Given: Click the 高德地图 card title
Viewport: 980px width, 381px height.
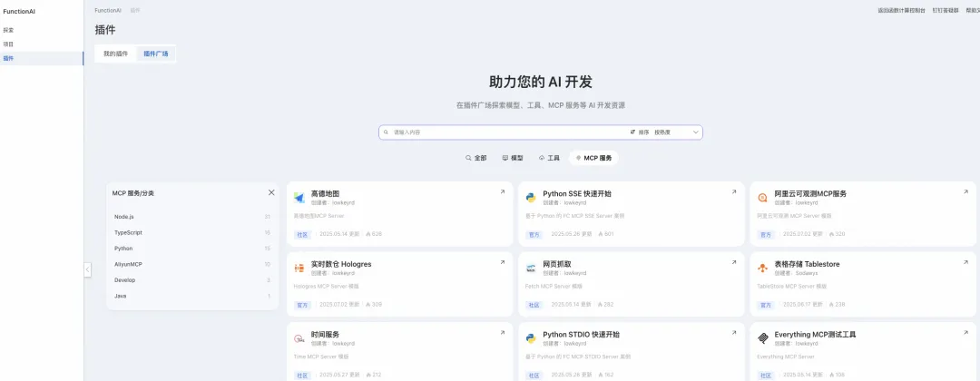Looking at the screenshot, I should (x=325, y=193).
